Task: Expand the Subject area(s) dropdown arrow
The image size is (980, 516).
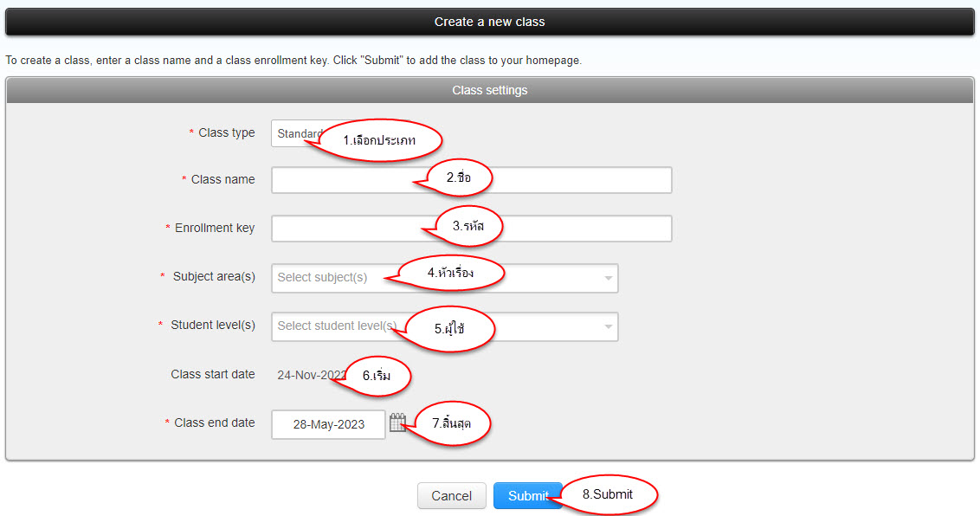Action: click(x=608, y=278)
